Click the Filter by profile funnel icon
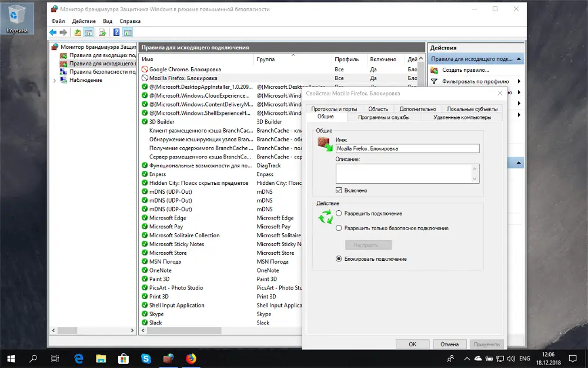The width and height of the screenshot is (588, 368). [x=435, y=81]
